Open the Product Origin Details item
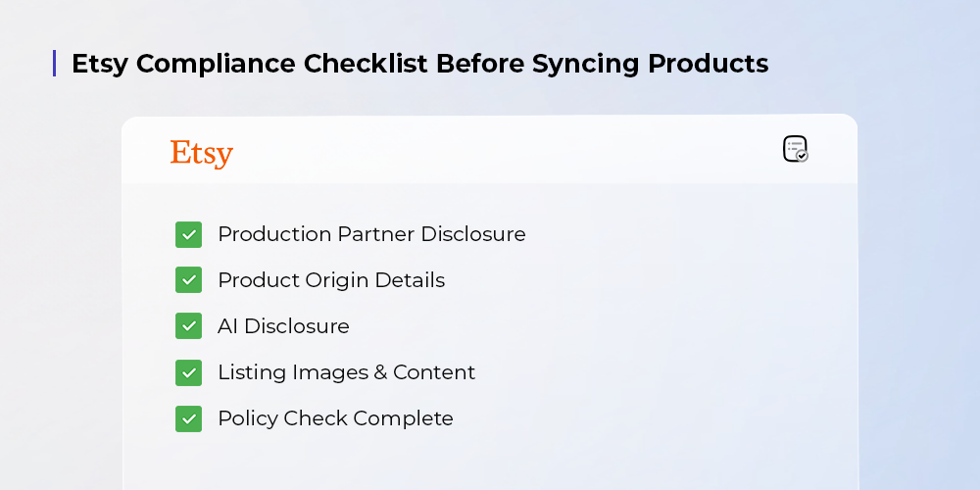Screen dimensions: 980x490 [x=331, y=280]
